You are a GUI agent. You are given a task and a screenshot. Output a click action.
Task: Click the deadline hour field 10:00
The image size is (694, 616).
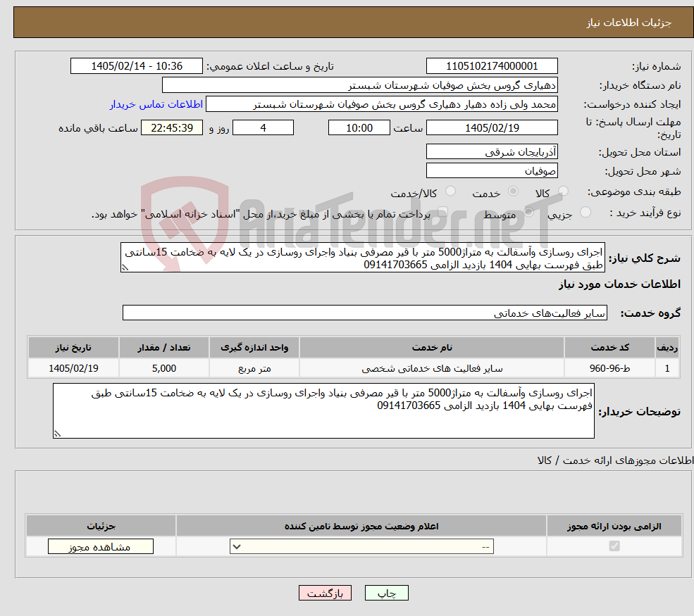point(359,128)
